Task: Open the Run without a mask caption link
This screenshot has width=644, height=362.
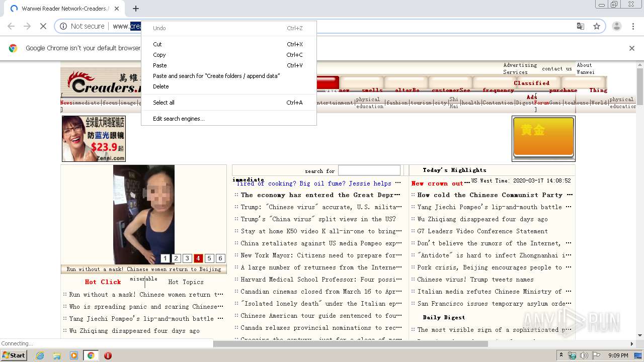Action: pyautogui.click(x=144, y=269)
